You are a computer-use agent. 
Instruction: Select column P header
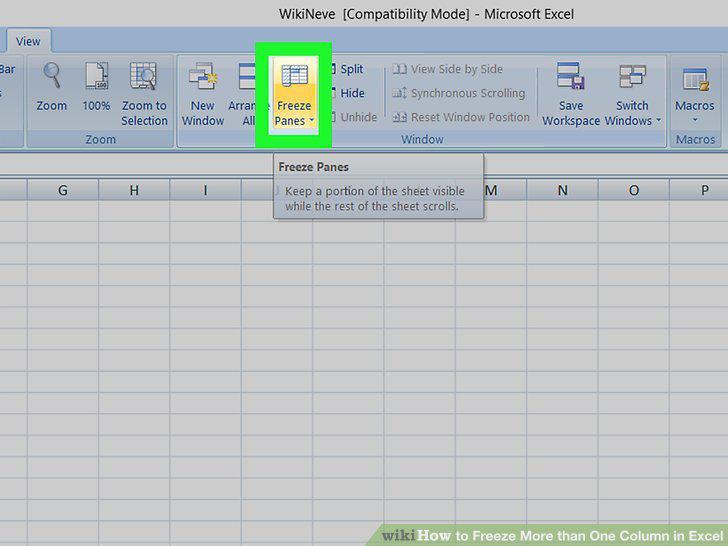point(699,190)
